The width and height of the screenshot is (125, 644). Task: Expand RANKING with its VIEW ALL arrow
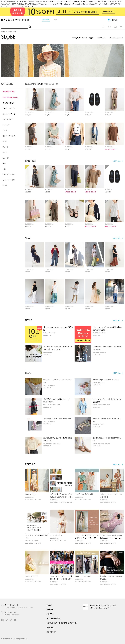coord(118,161)
